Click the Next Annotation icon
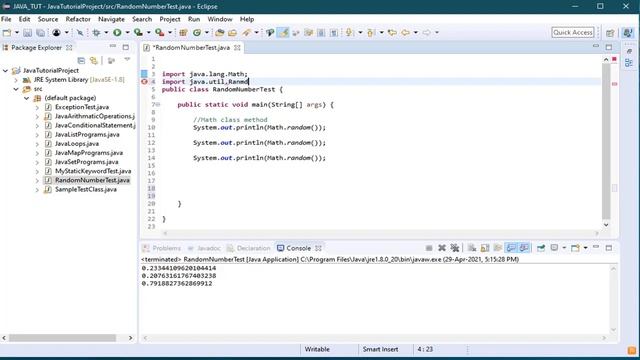The image size is (640, 360). click(349, 33)
